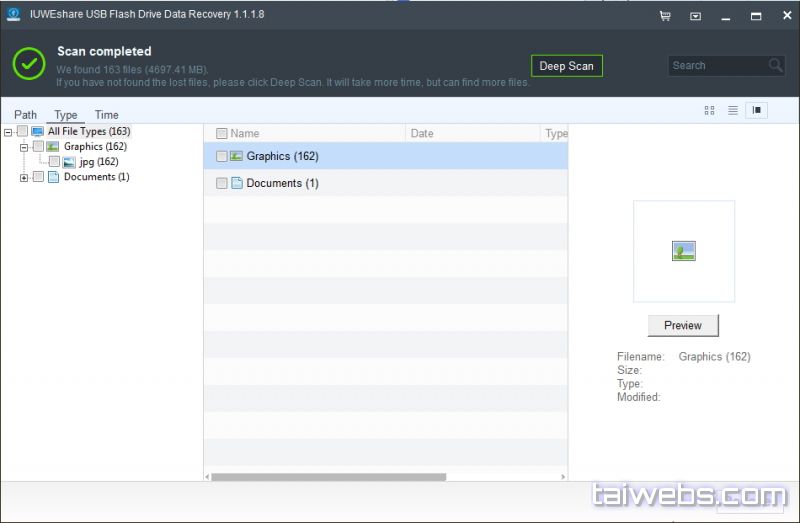Screen dimensions: 800x523
Task: Click the shopping cart icon in title bar
Action: pyautogui.click(x=665, y=16)
